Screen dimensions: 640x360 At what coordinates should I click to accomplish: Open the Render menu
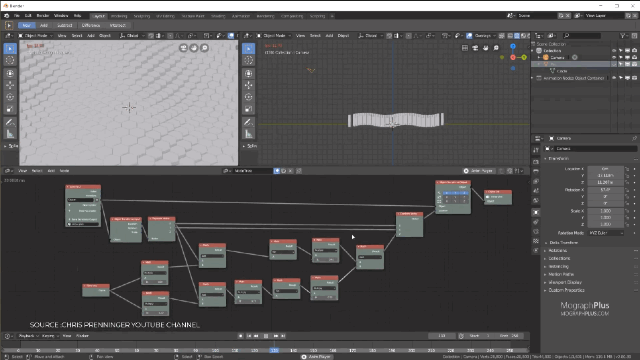[x=42, y=16]
